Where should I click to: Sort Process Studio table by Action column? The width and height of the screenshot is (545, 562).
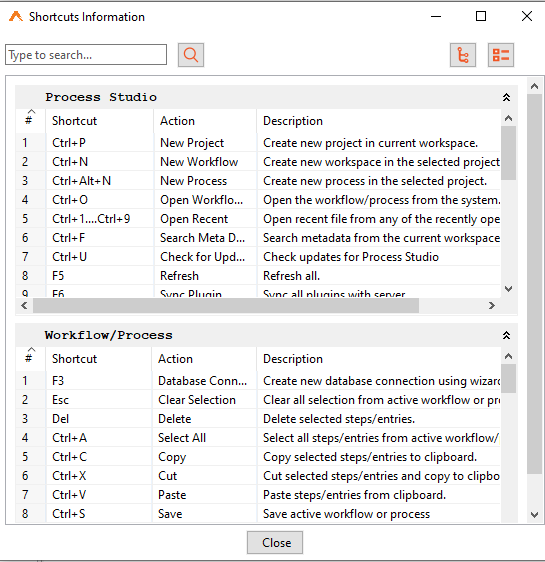pos(205,121)
